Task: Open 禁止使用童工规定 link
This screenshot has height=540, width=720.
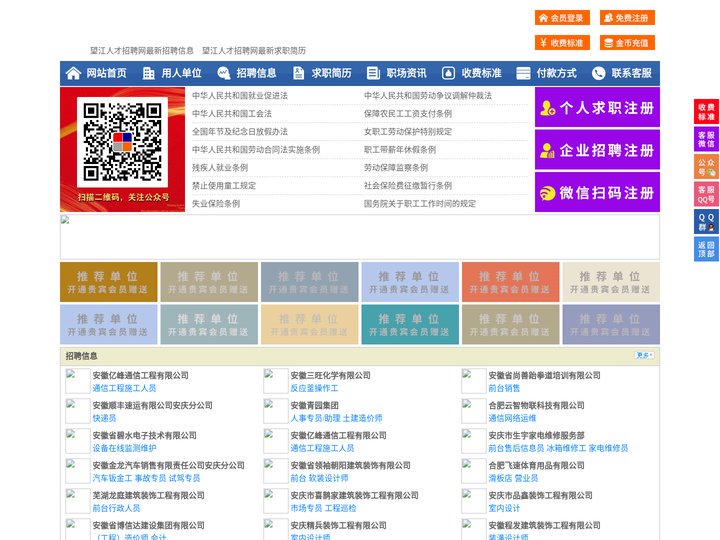Action: click(224, 186)
